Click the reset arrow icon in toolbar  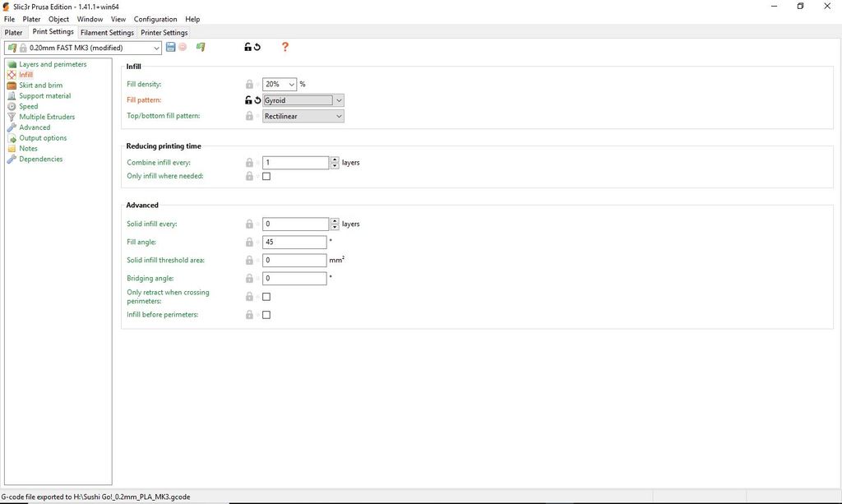click(x=257, y=47)
